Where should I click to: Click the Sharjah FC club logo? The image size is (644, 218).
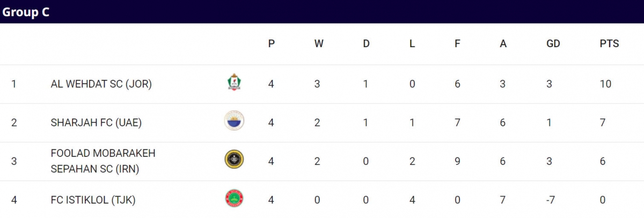[x=234, y=121]
